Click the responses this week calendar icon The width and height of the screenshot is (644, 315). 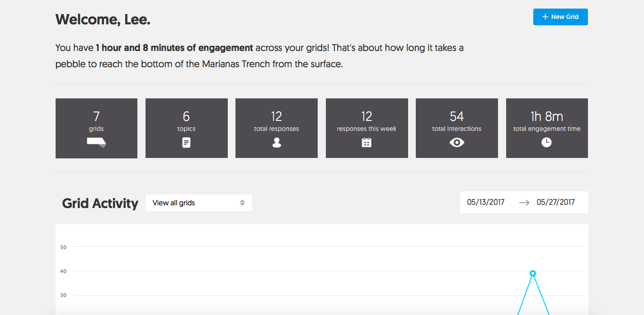click(x=367, y=143)
